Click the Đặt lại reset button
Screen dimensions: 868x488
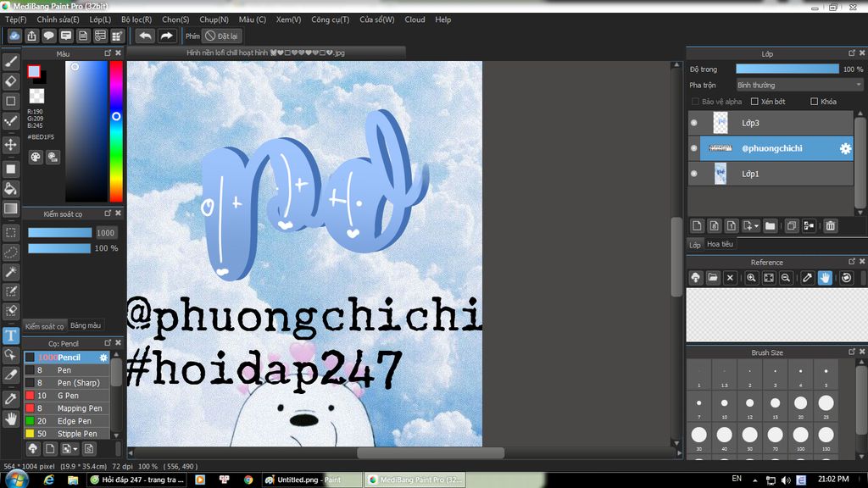coord(222,36)
